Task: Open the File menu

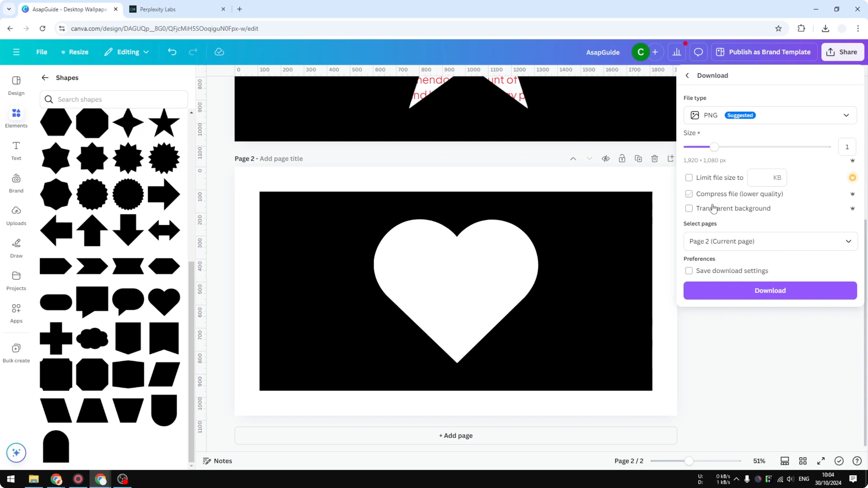Action: (42, 52)
